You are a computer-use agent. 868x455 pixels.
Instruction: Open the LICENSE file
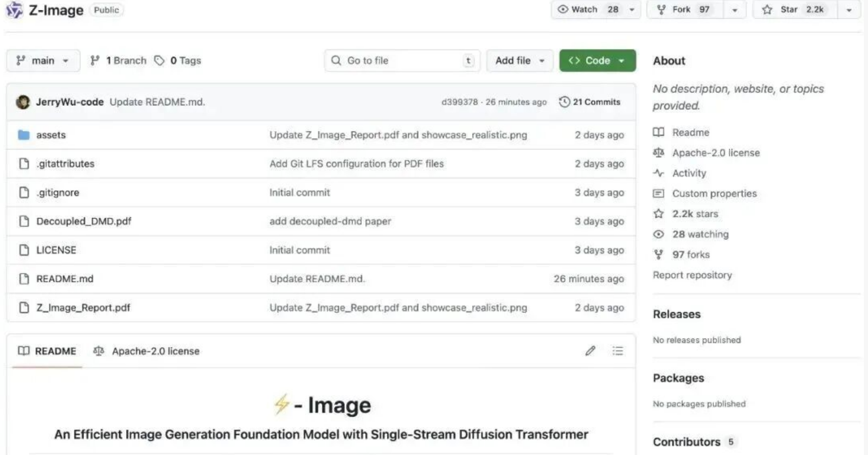pos(56,250)
